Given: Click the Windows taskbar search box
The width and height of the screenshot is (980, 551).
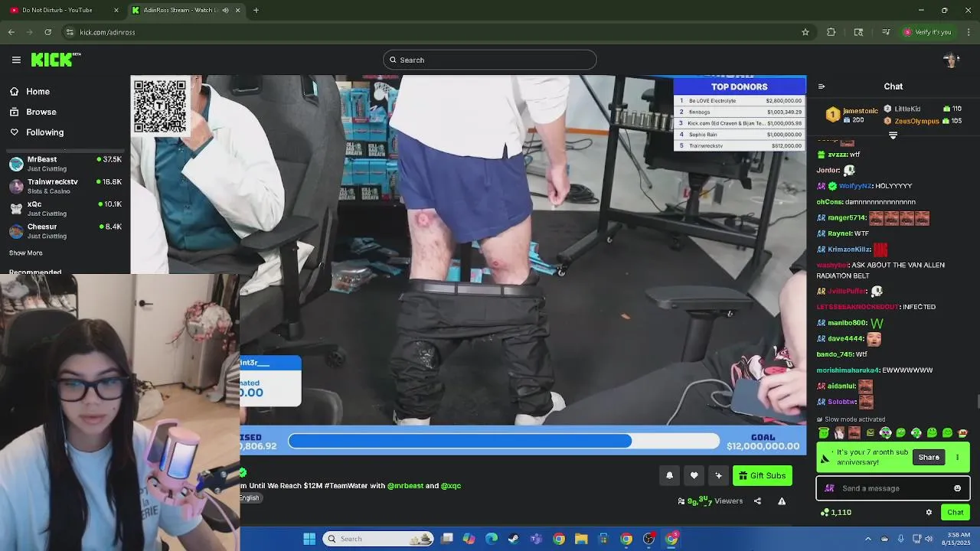Looking at the screenshot, I should pyautogui.click(x=378, y=539).
